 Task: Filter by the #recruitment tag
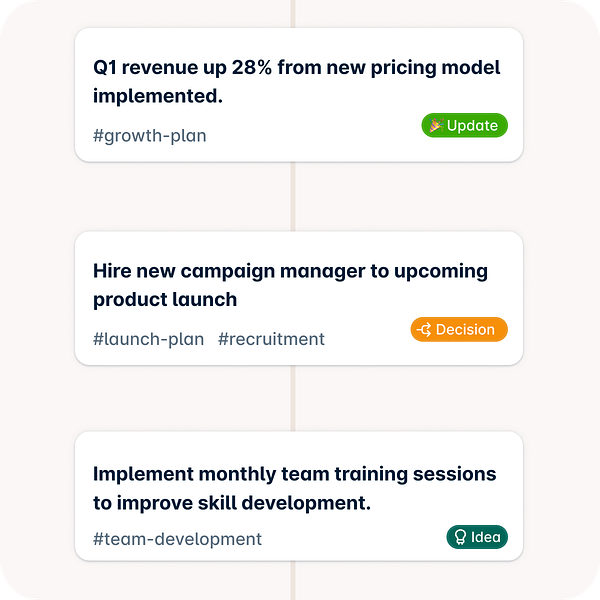[271, 339]
